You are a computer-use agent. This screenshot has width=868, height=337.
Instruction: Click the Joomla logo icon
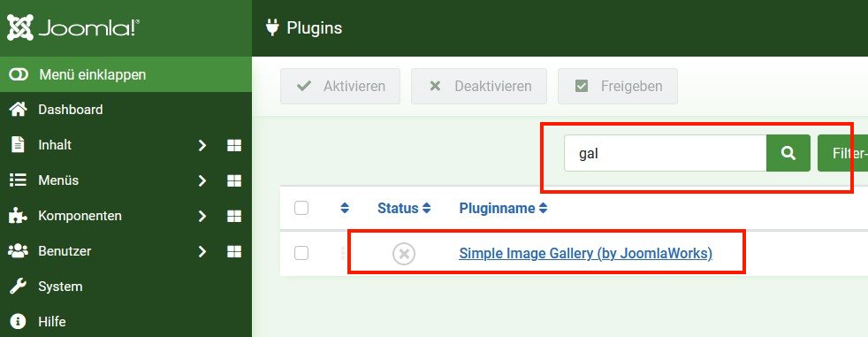click(19, 27)
